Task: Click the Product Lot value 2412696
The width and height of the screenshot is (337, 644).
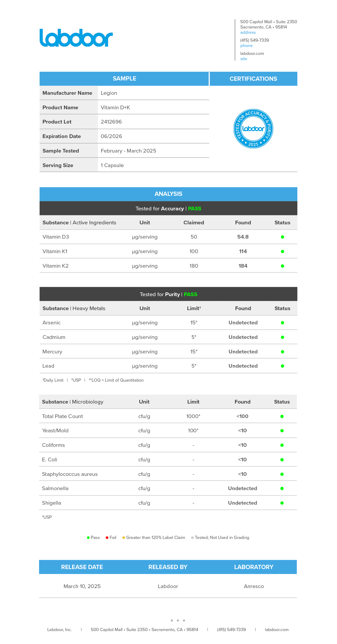Action: [111, 122]
